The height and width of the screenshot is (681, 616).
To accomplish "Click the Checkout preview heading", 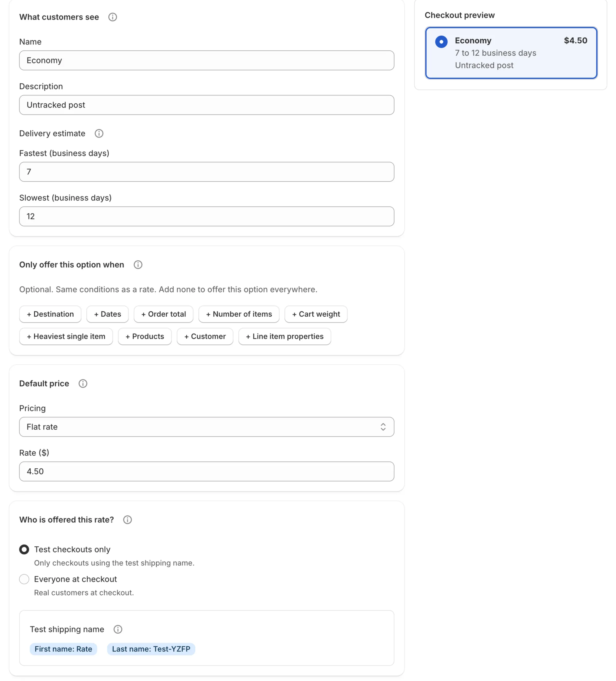I will (459, 15).
